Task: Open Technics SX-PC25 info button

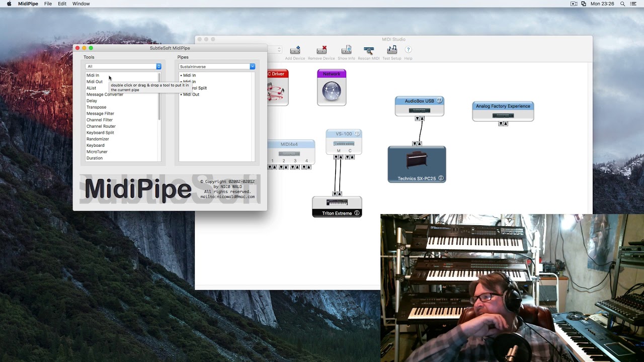Action: coord(441,178)
